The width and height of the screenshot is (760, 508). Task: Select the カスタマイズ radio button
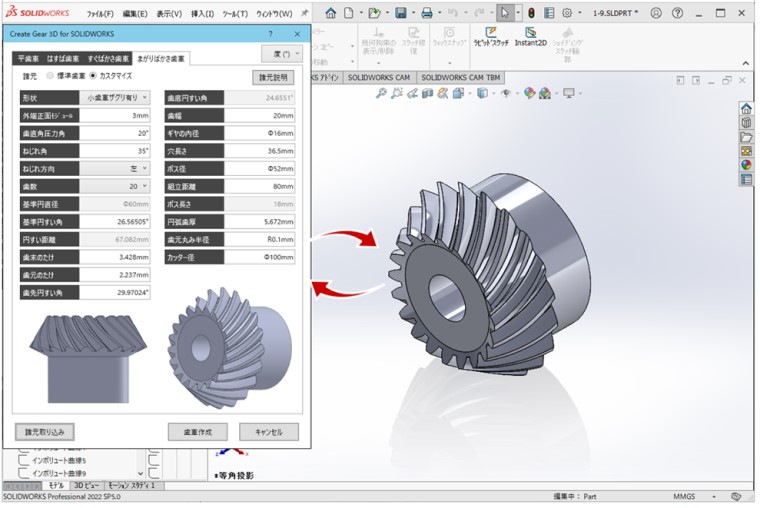[93, 76]
